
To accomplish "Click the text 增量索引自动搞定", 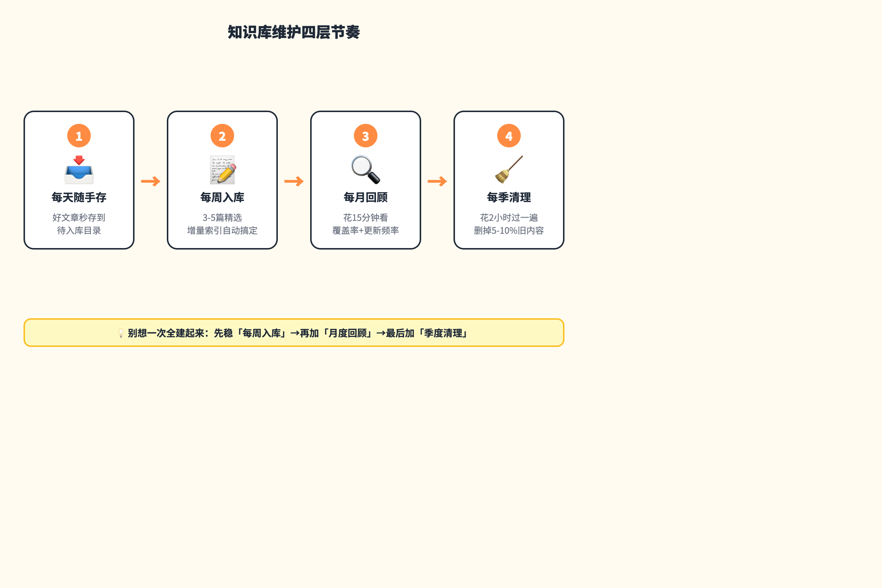I will pos(222,230).
